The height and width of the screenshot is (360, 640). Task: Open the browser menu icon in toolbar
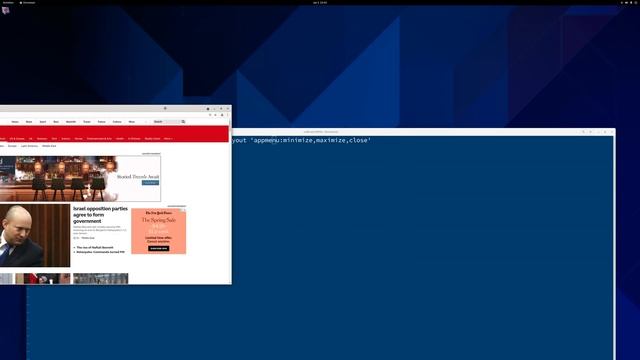pyautogui.click(x=228, y=115)
